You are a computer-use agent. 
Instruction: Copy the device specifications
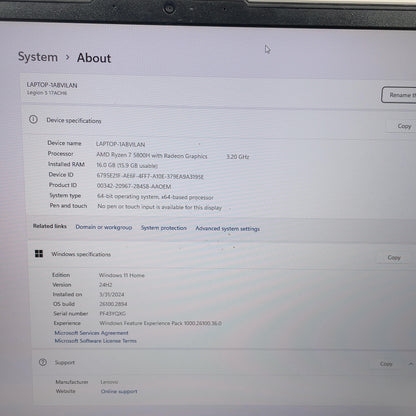[x=404, y=126]
